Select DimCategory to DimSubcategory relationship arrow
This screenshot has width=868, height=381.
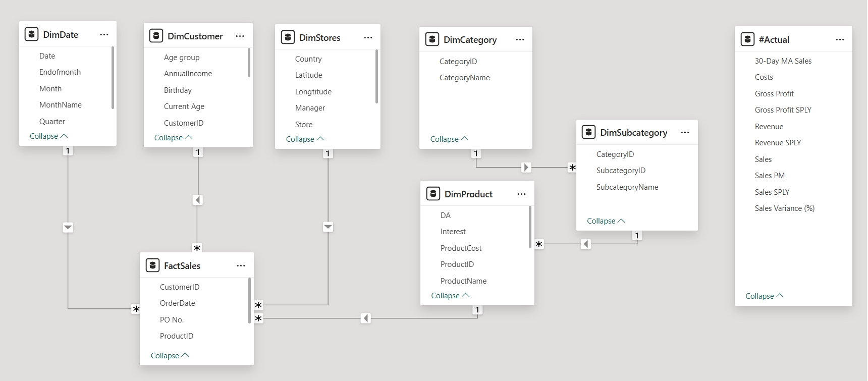(526, 168)
